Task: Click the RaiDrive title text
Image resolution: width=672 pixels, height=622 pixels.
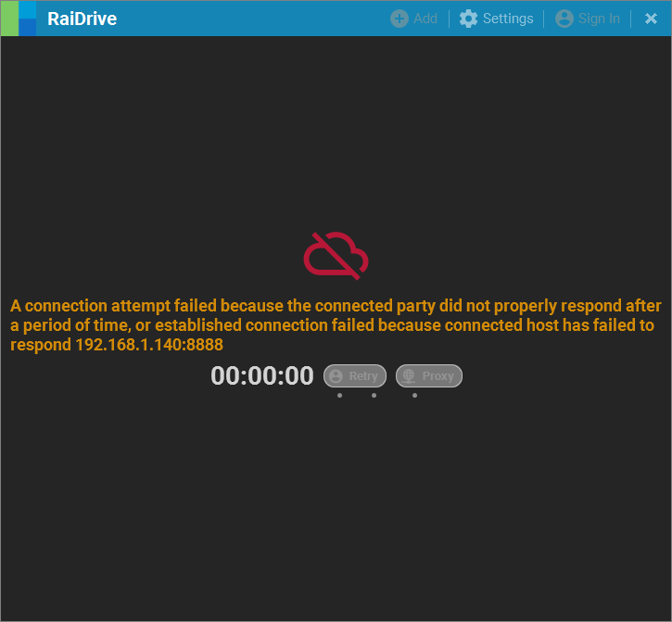Action: click(82, 19)
